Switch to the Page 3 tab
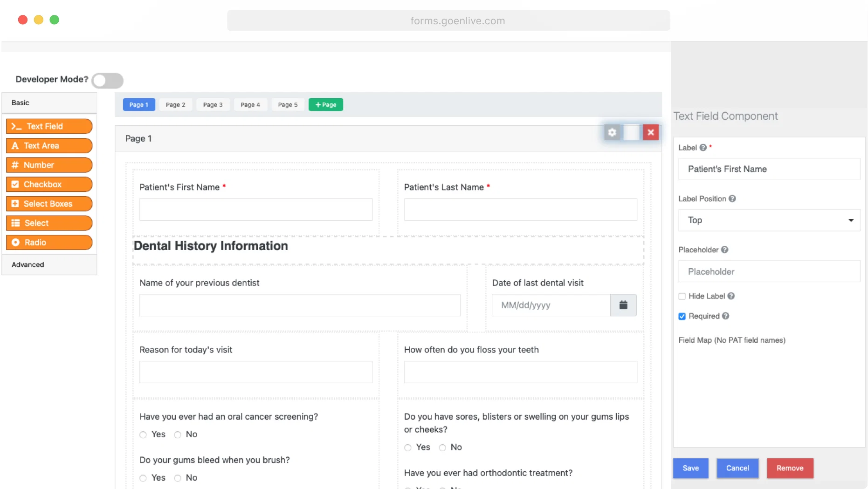 click(213, 105)
